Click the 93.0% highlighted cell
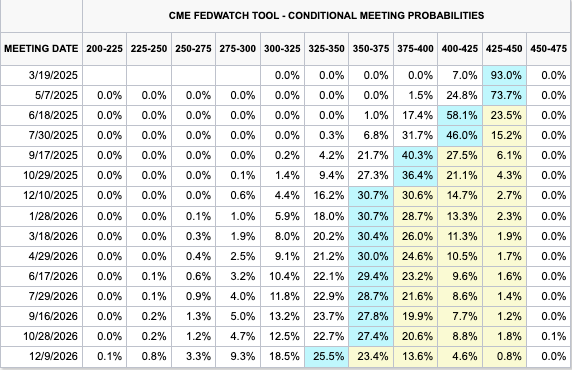The height and width of the screenshot is (370, 572). 505,76
